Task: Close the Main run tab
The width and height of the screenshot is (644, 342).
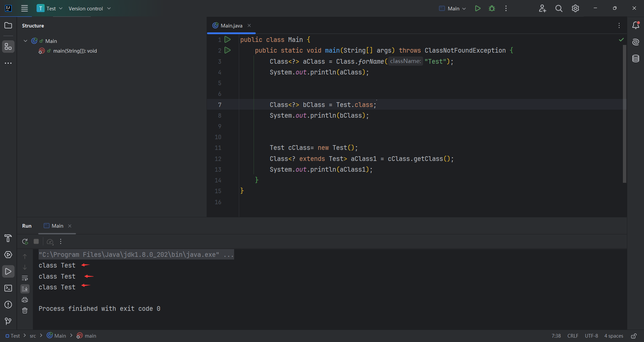Action: pos(70,226)
